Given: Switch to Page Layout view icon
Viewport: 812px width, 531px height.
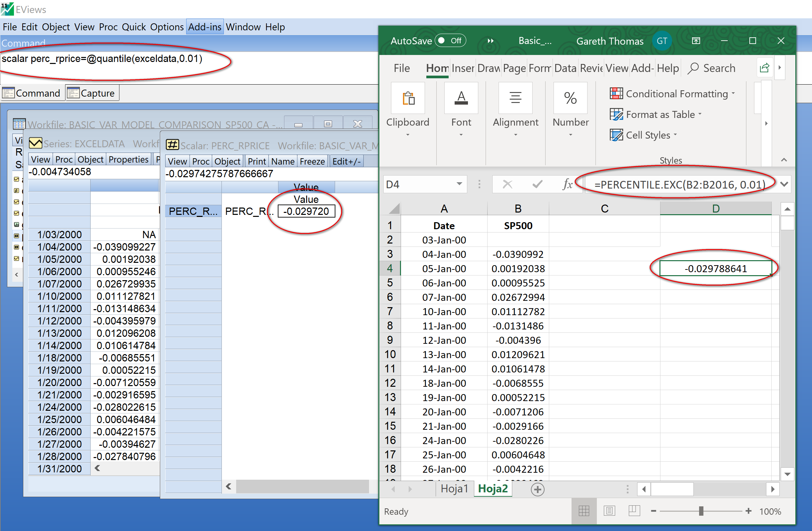Looking at the screenshot, I should [609, 511].
